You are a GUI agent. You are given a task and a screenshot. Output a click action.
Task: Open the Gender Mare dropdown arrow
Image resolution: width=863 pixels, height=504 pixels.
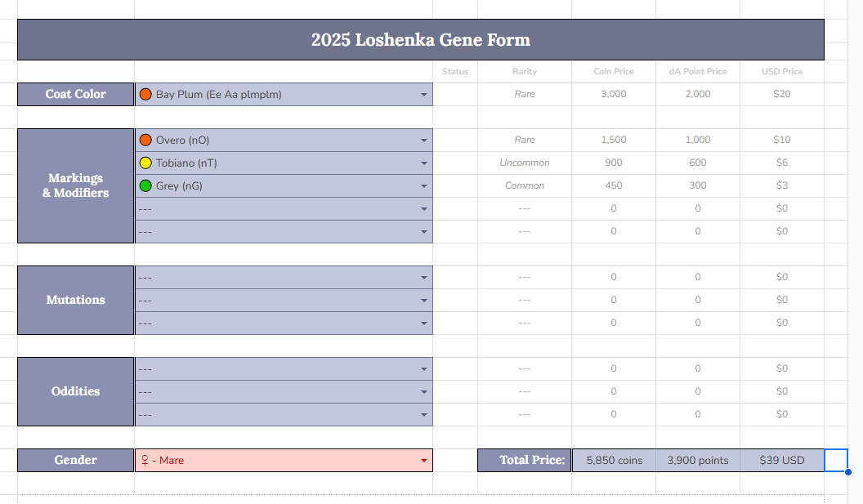(x=423, y=461)
